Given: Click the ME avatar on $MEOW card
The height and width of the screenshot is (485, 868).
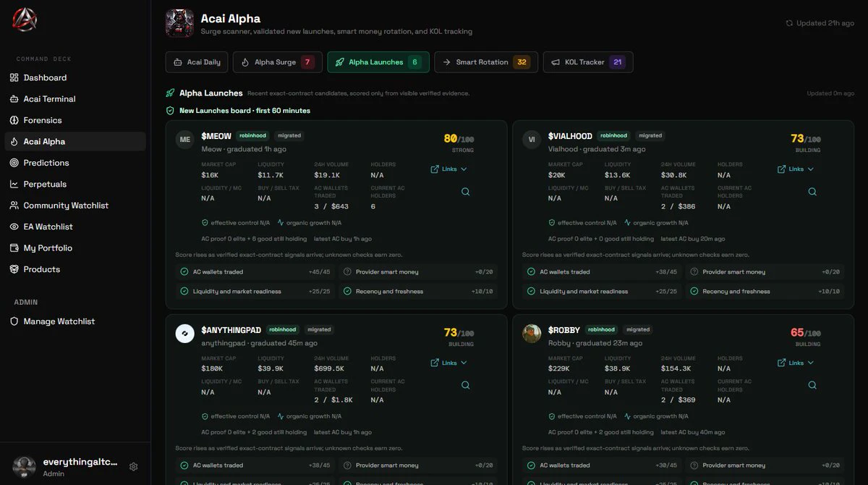Looking at the screenshot, I should pos(185,140).
